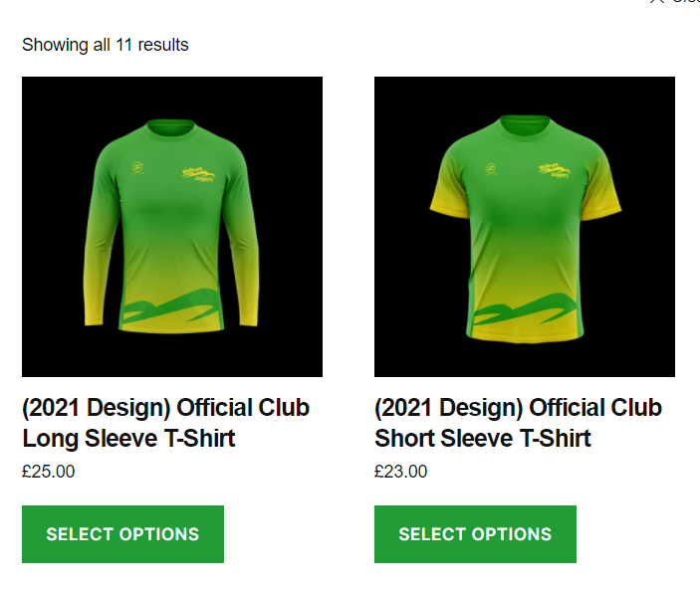Open the Official Club Short Sleeve T-Shirt title link
The width and height of the screenshot is (700, 591).
pos(518,423)
